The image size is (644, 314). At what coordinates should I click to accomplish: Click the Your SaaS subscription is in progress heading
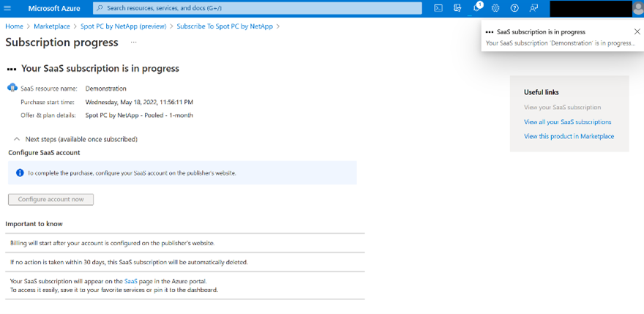point(100,69)
